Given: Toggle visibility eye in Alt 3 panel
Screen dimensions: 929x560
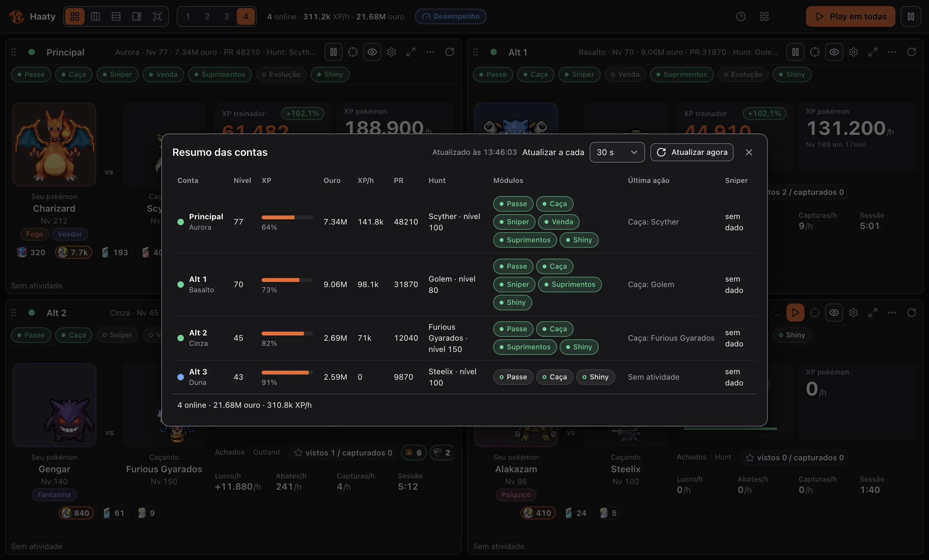Looking at the screenshot, I should point(834,313).
